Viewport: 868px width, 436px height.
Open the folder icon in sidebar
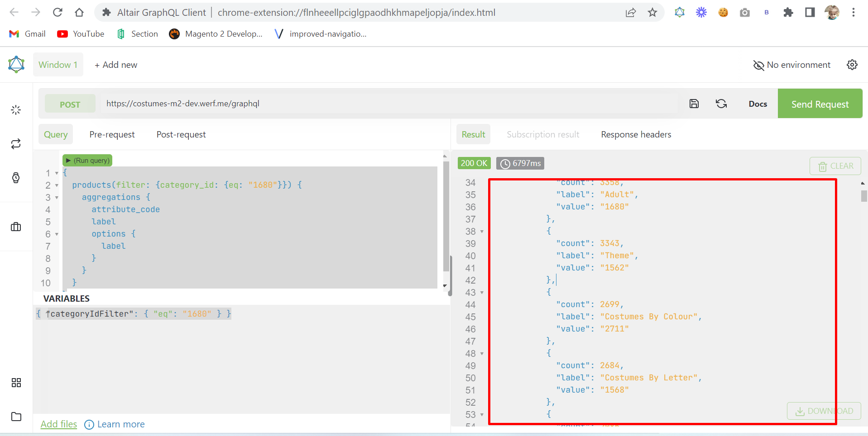pos(16,417)
